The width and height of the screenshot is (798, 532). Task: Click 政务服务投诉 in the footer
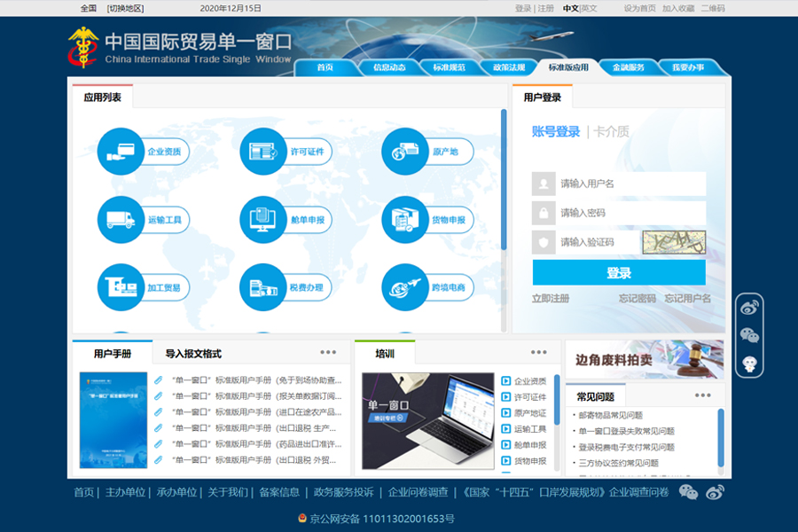(343, 492)
